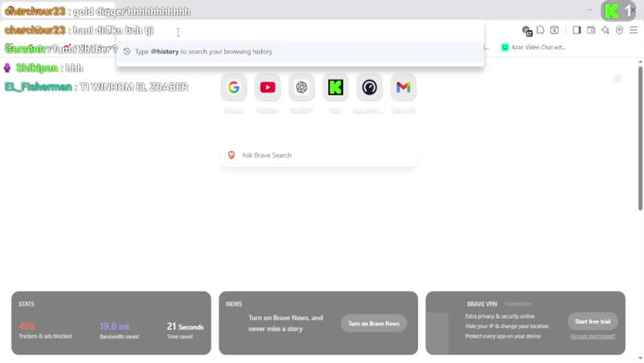Open the Azar Video Chat bookmark

click(533, 47)
